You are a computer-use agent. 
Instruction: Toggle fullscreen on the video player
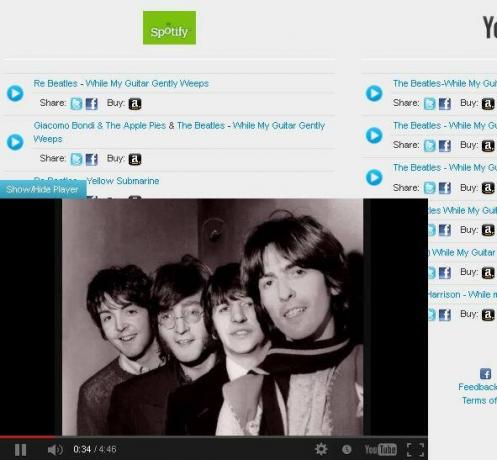pos(415,450)
